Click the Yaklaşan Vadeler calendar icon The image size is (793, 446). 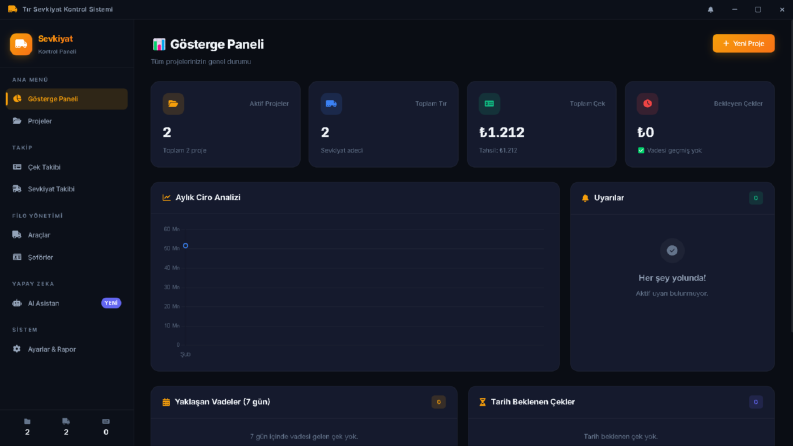click(166, 402)
